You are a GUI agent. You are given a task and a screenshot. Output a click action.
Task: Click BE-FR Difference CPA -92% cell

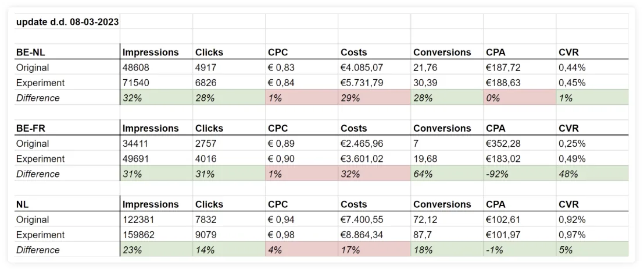pyautogui.click(x=520, y=174)
